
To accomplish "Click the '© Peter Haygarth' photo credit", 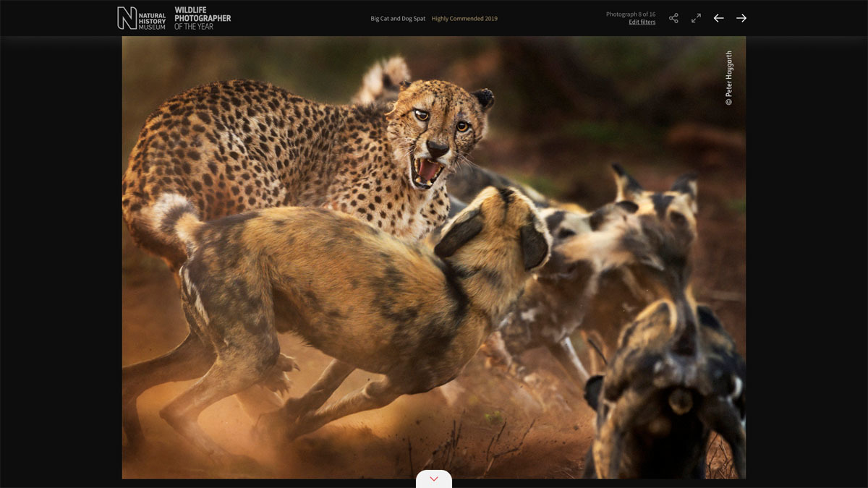I will click(x=729, y=78).
